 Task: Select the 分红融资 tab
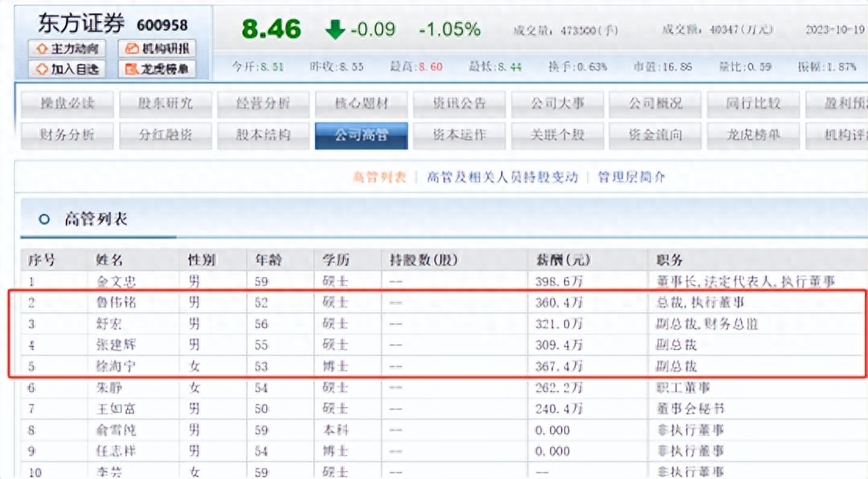[165, 135]
